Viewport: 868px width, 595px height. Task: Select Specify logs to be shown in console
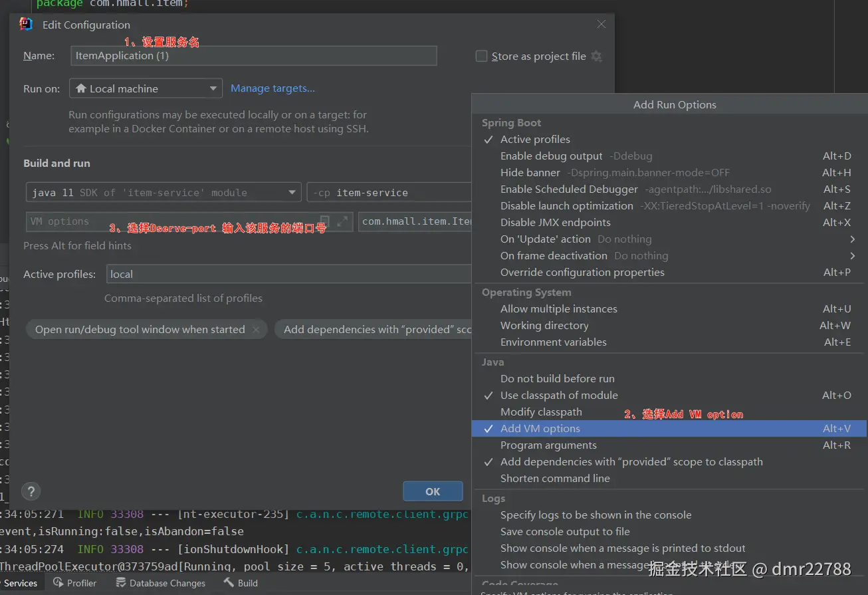669,515
